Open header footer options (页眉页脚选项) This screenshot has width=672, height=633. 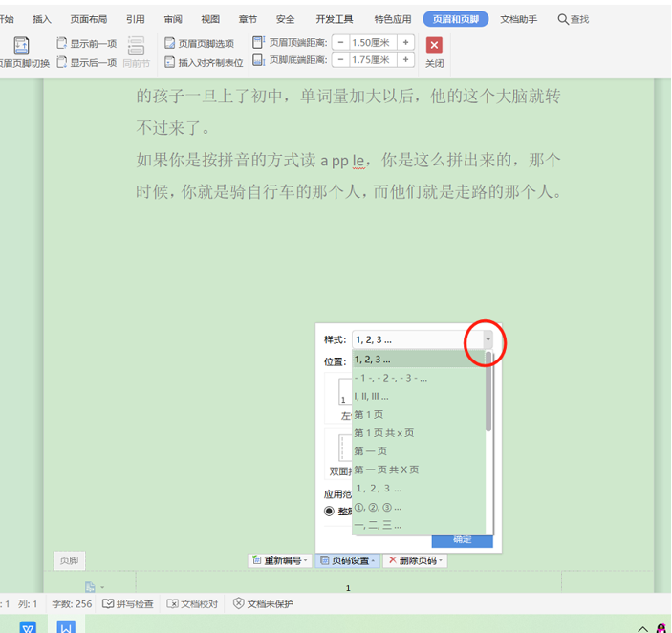tap(199, 43)
